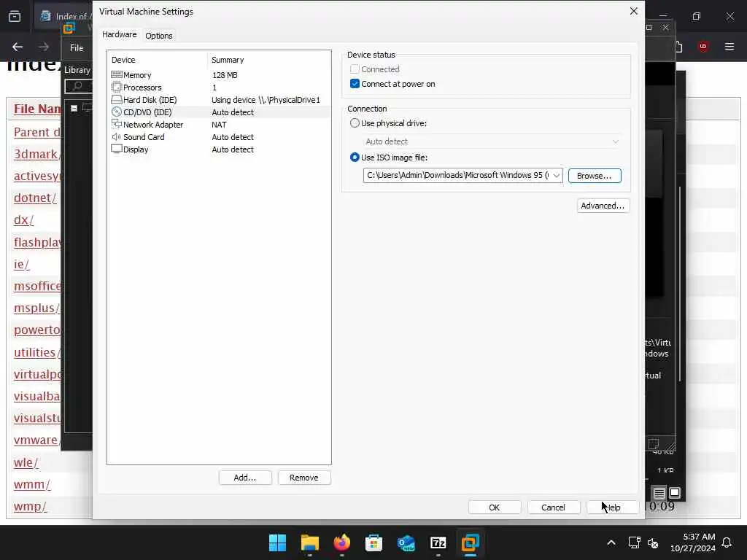Viewport: 747px width, 560px height.
Task: Choose Use ISO image file option
Action: point(355,157)
